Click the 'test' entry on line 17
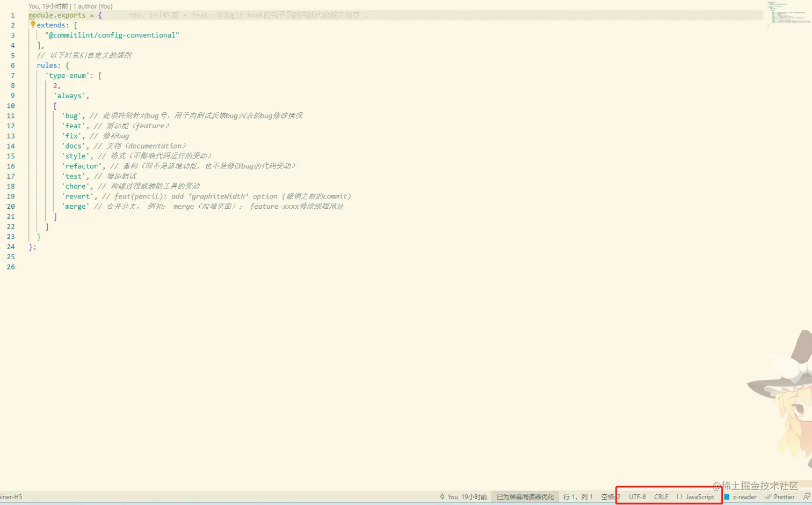 click(74, 177)
